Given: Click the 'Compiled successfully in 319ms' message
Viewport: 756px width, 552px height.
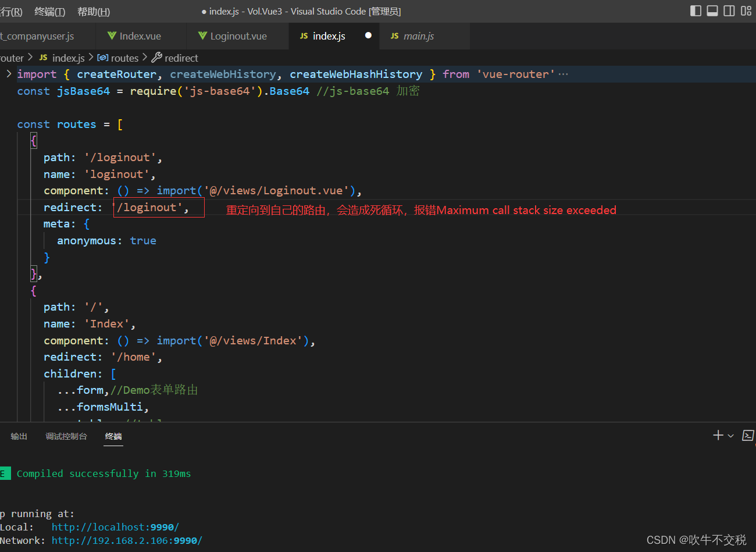Looking at the screenshot, I should click(x=104, y=473).
